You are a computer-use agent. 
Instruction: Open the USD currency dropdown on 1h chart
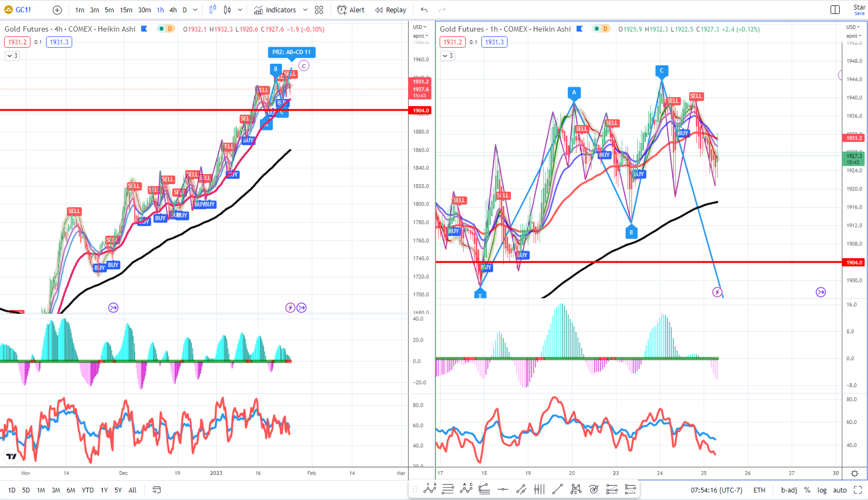854,27
